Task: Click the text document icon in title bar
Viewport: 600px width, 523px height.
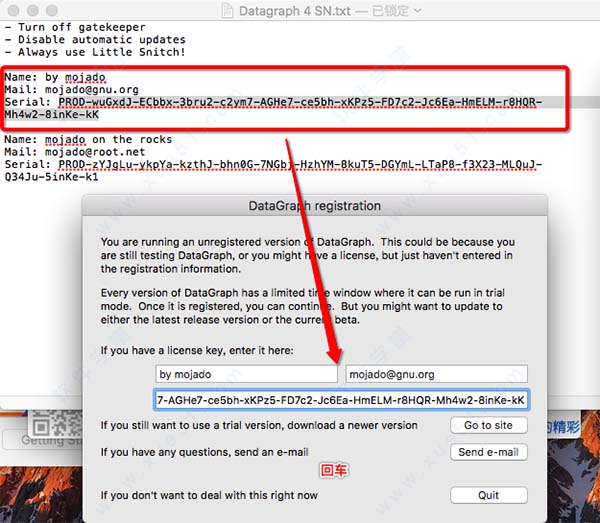Action: pos(227,11)
